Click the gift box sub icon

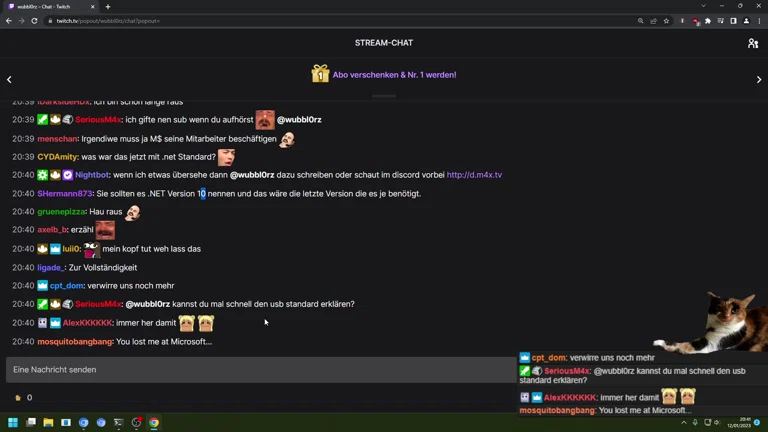click(320, 74)
